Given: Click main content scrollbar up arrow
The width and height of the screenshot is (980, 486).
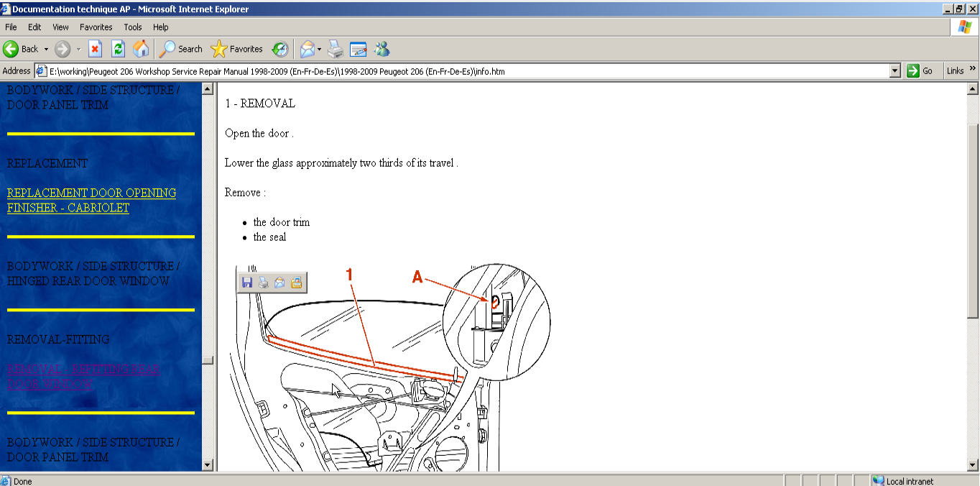Looking at the screenshot, I should click(973, 89).
